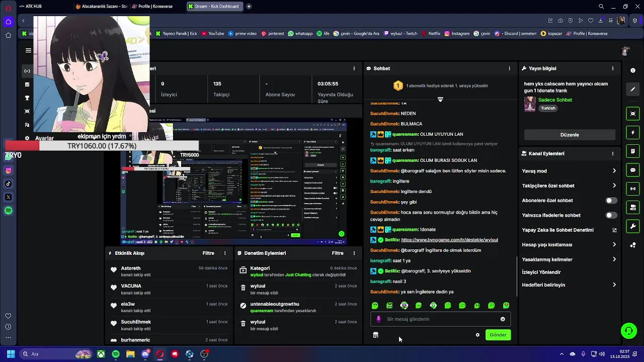Click the wrench icon on right rail
Screen dimensions: 644x362
(633, 226)
